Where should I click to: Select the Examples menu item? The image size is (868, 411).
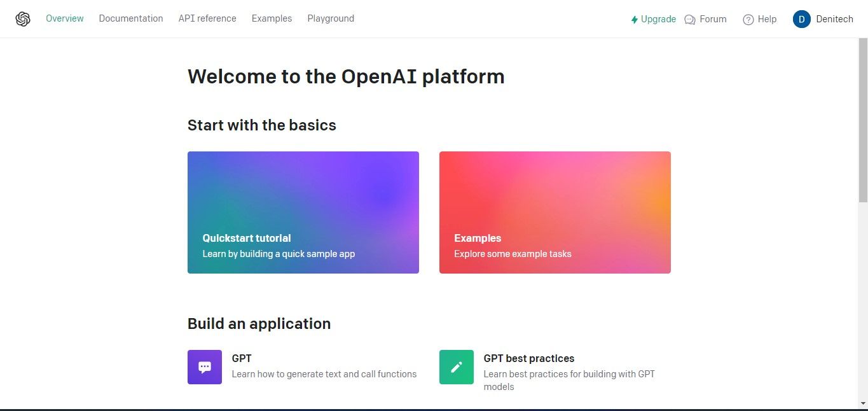(272, 18)
